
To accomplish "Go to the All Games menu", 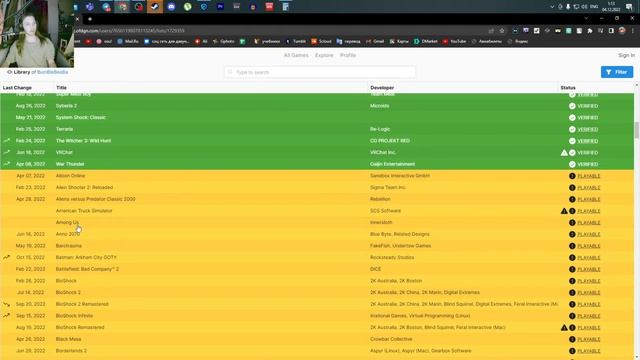I will tap(296, 55).
